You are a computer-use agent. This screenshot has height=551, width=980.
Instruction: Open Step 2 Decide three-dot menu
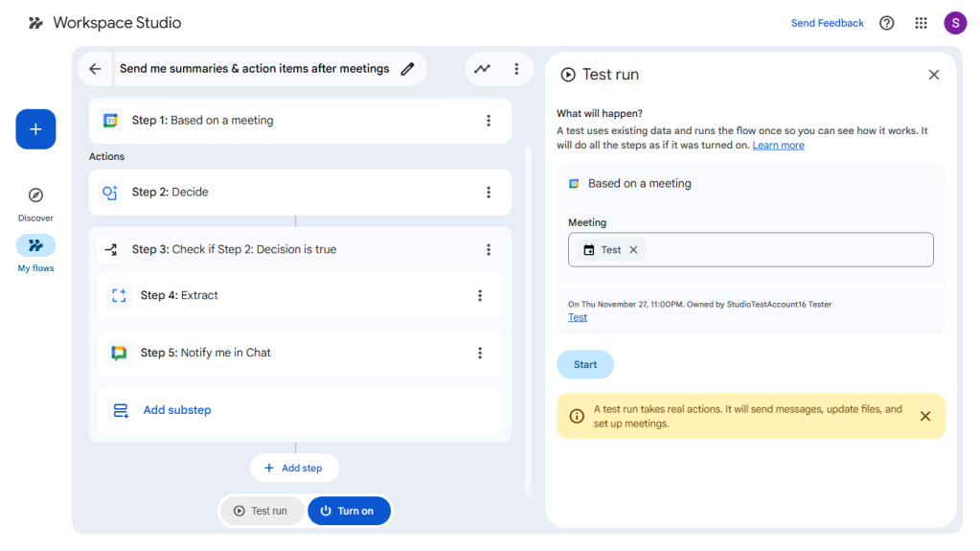coord(489,193)
